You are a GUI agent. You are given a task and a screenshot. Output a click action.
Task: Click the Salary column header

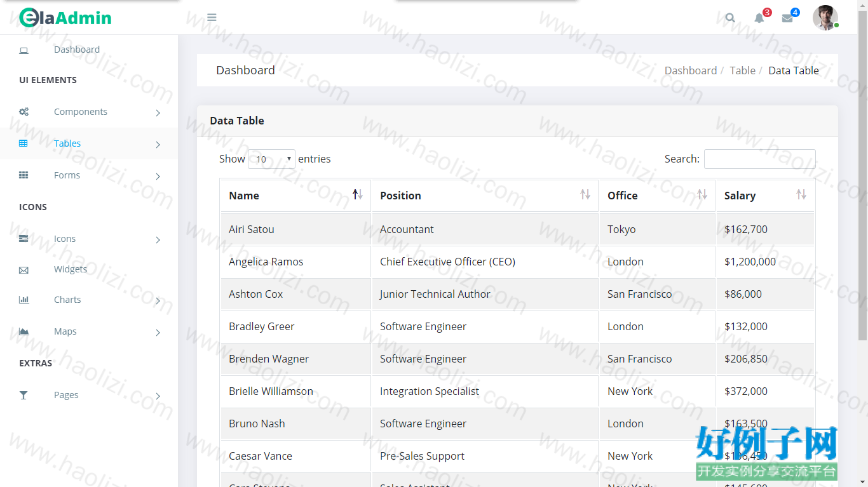point(765,196)
